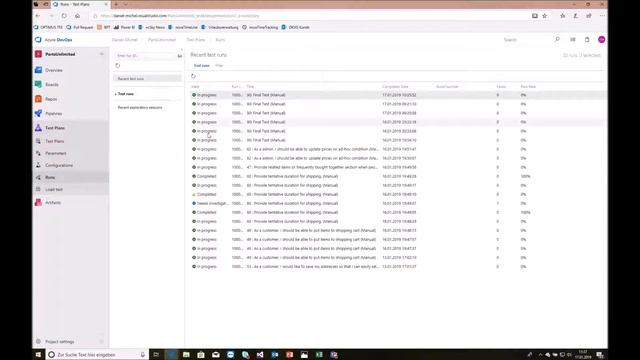The image size is (640, 360).
Task: Click the browser home button
Action: tap(78, 16)
